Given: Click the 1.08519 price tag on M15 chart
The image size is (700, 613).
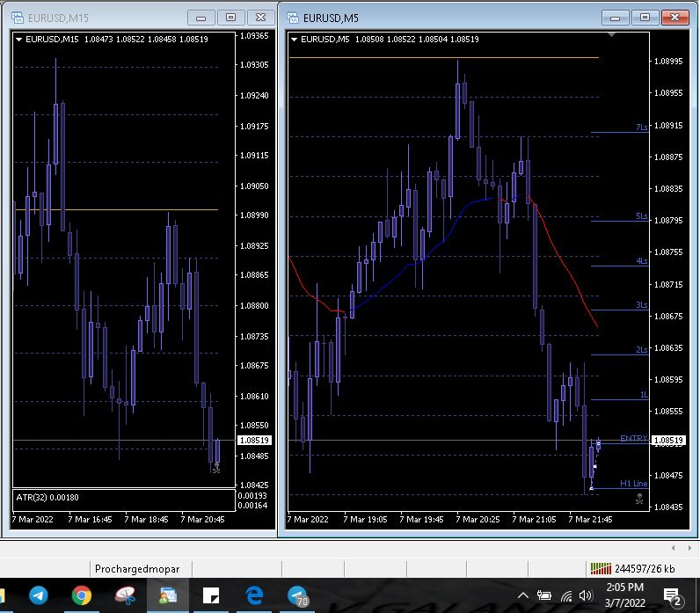Looking at the screenshot, I should coord(254,441).
